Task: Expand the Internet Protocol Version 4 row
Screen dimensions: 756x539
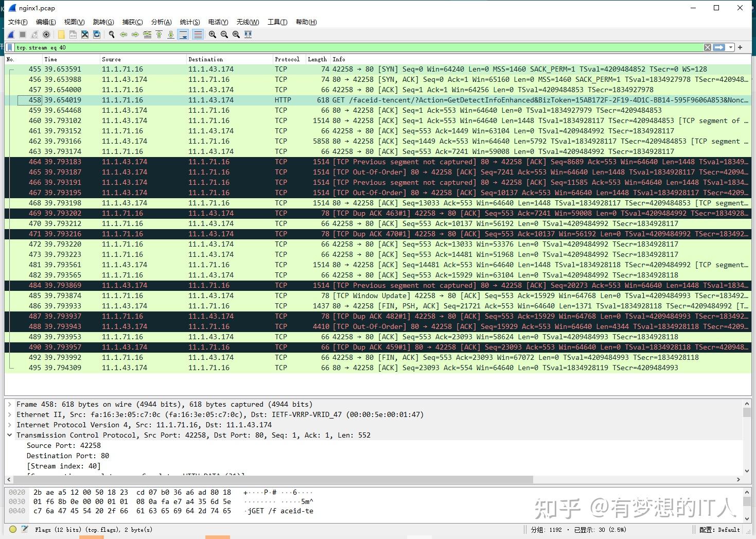Action: pyautogui.click(x=10, y=425)
